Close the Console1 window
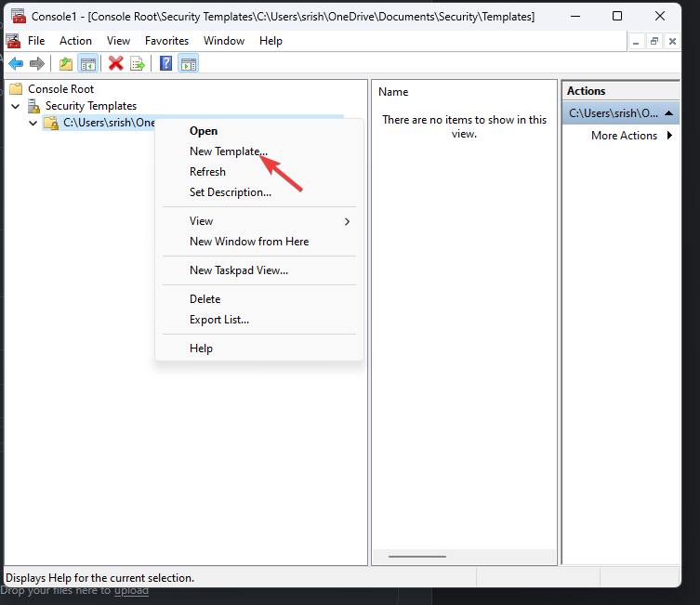This screenshot has width=700, height=605. pos(660,16)
